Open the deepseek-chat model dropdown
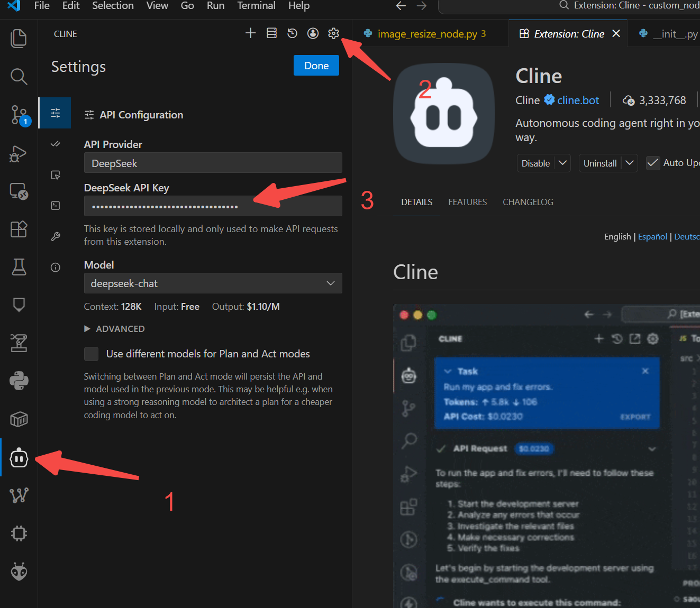Image resolution: width=700 pixels, height=608 pixels. 213,283
